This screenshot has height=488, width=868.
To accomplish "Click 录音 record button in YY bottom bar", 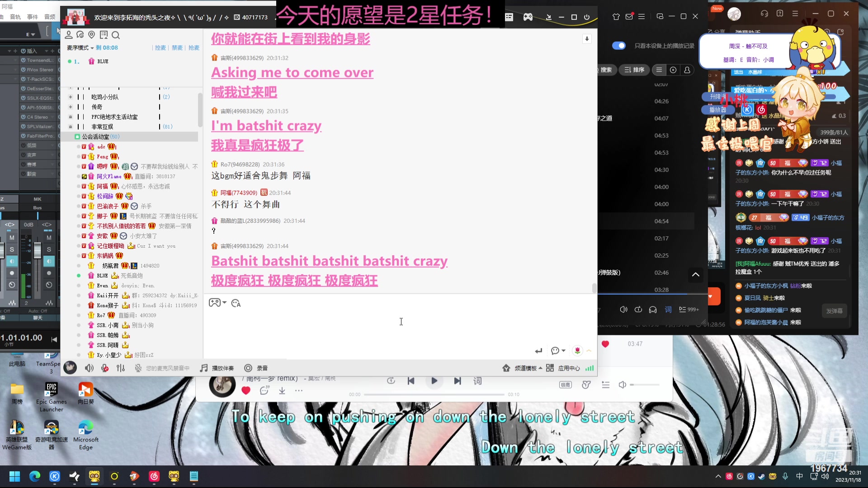I will tap(256, 368).
